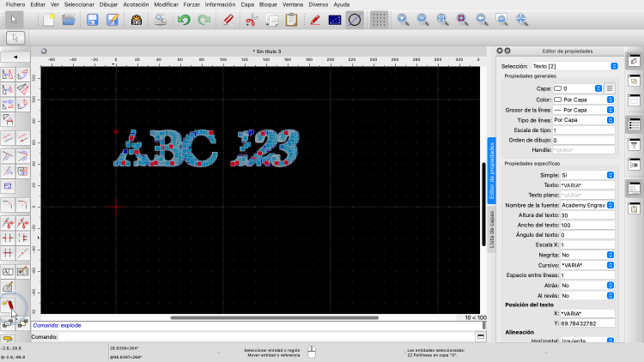Image resolution: width=644 pixels, height=362 pixels.
Task: Click the horizontal scrollbar under the canvas
Action: tap(275, 317)
